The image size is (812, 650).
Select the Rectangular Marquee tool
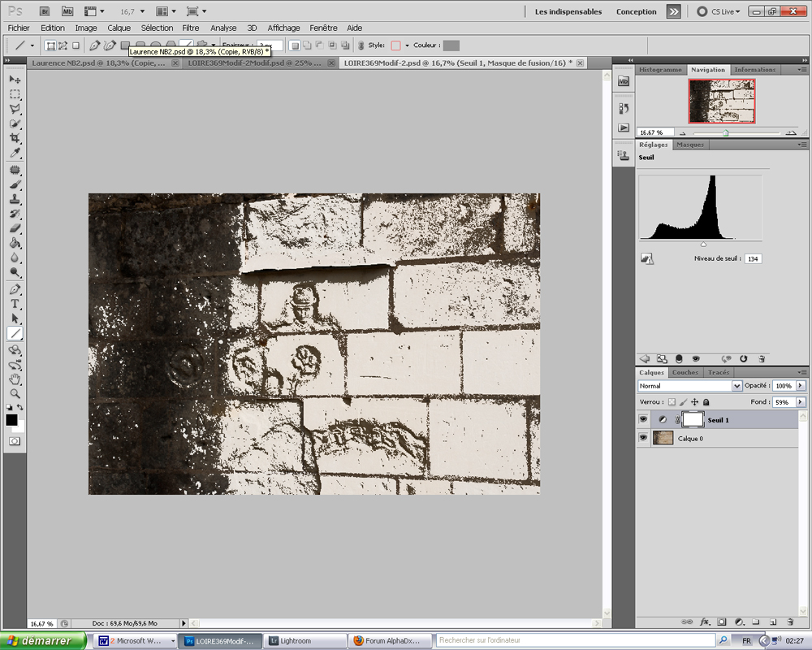pos(15,94)
